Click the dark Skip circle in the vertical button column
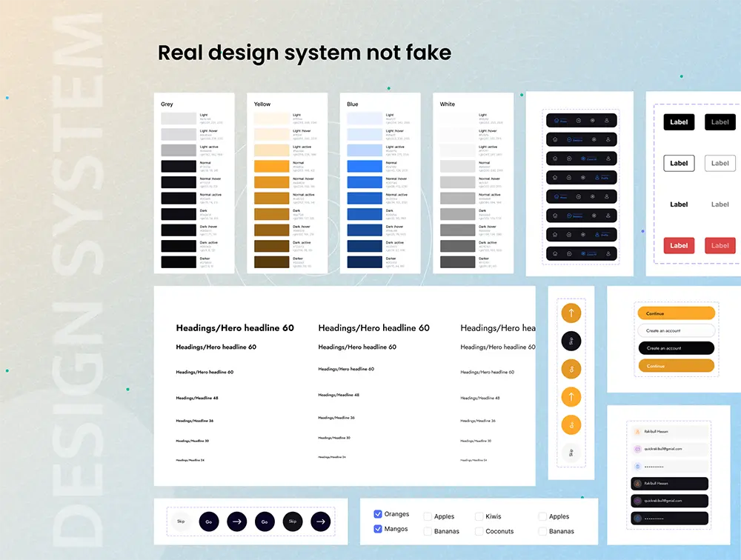Image resolution: width=741 pixels, height=560 pixels. tap(571, 341)
